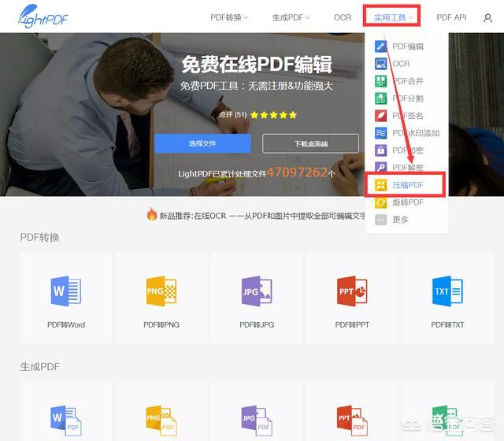The height and width of the screenshot is (441, 504).
Task: Choose 旋转PDF in the dropdown list
Action: (x=407, y=202)
